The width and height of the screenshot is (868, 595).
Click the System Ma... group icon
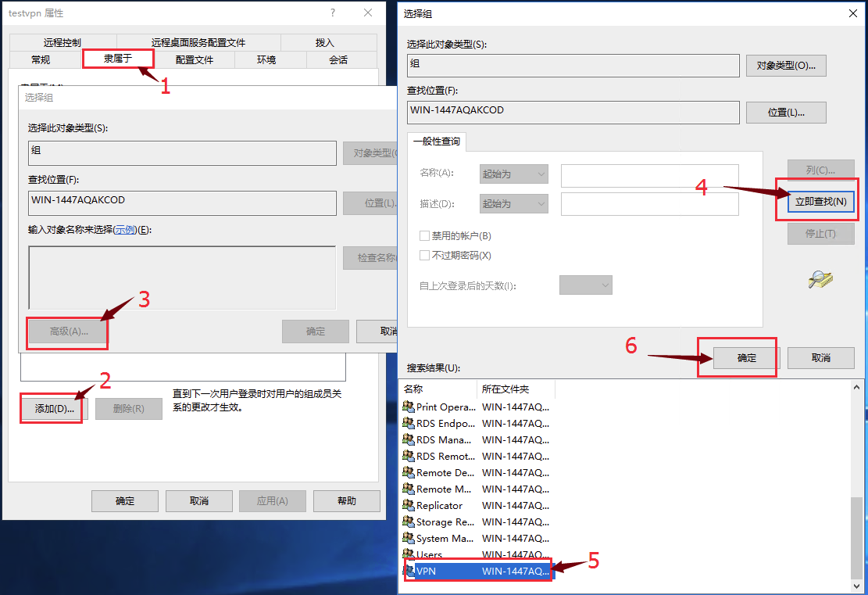point(409,538)
